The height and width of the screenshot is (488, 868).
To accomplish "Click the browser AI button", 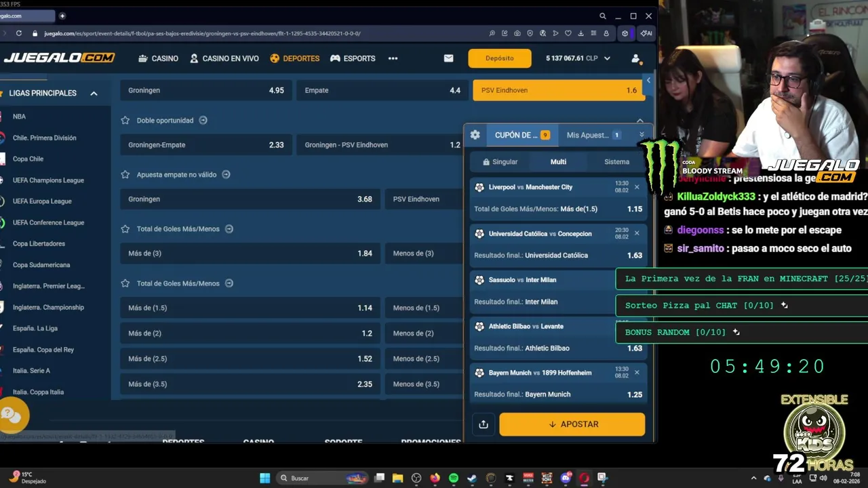I will 646,33.
